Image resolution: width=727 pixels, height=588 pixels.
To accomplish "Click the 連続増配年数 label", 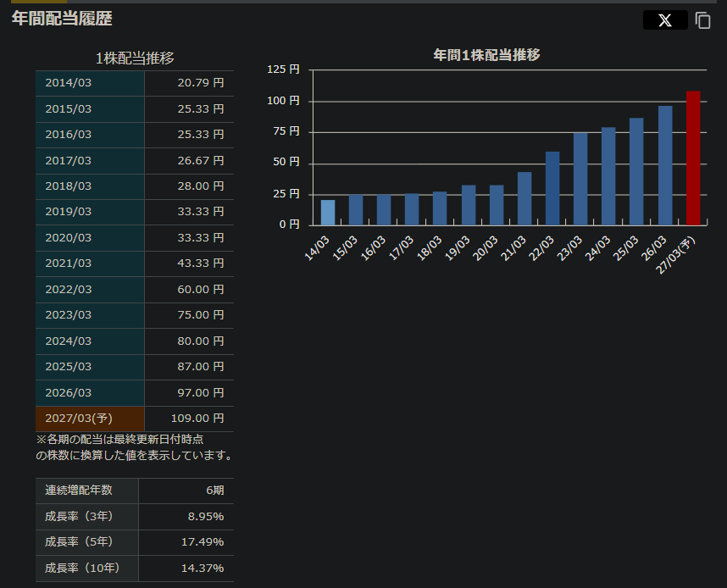I will [x=78, y=491].
